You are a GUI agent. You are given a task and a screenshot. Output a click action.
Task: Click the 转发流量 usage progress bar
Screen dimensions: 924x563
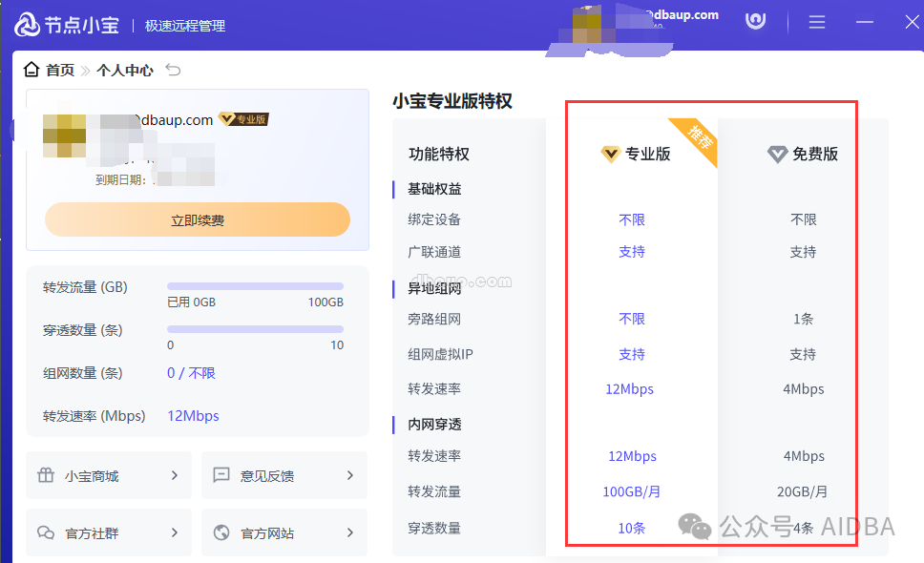tap(255, 286)
